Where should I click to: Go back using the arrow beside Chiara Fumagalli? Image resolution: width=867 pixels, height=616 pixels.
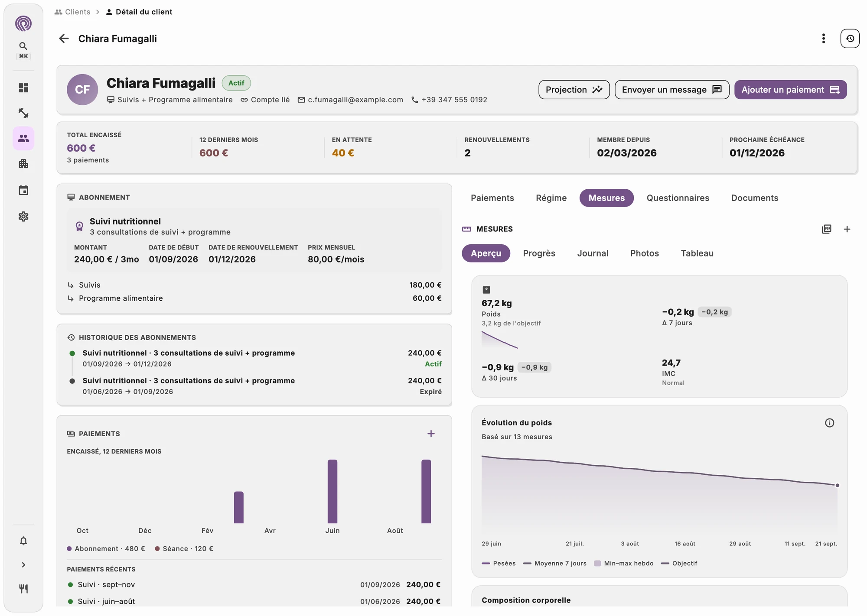click(64, 39)
